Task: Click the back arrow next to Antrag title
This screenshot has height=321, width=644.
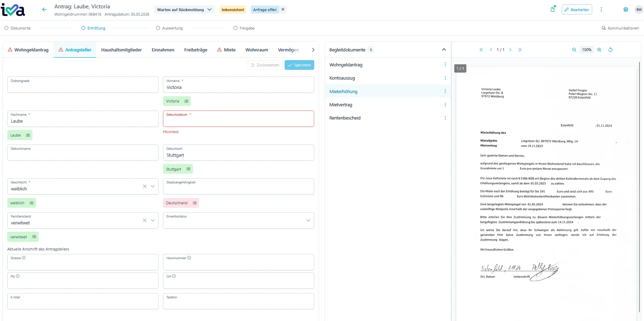Action: [x=44, y=10]
